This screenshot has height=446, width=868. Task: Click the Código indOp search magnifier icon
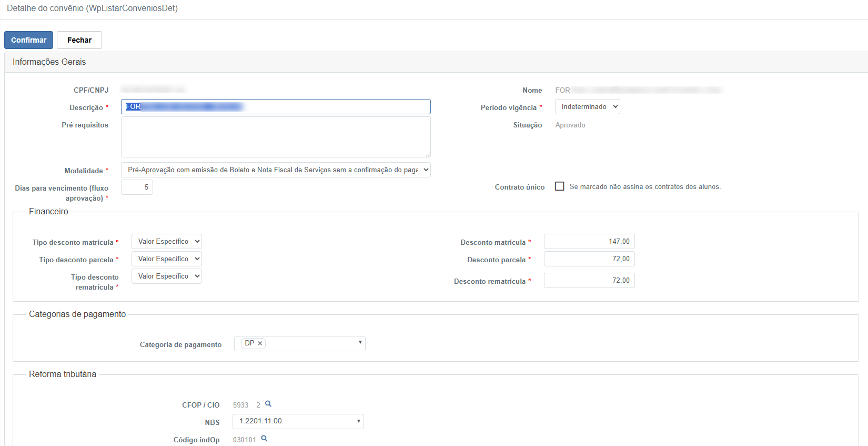[x=264, y=439]
